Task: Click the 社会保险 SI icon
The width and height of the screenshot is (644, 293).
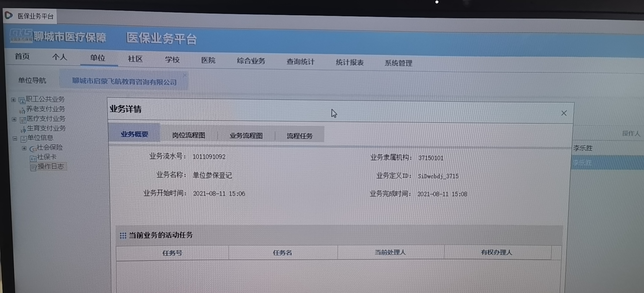Action: 33,149
